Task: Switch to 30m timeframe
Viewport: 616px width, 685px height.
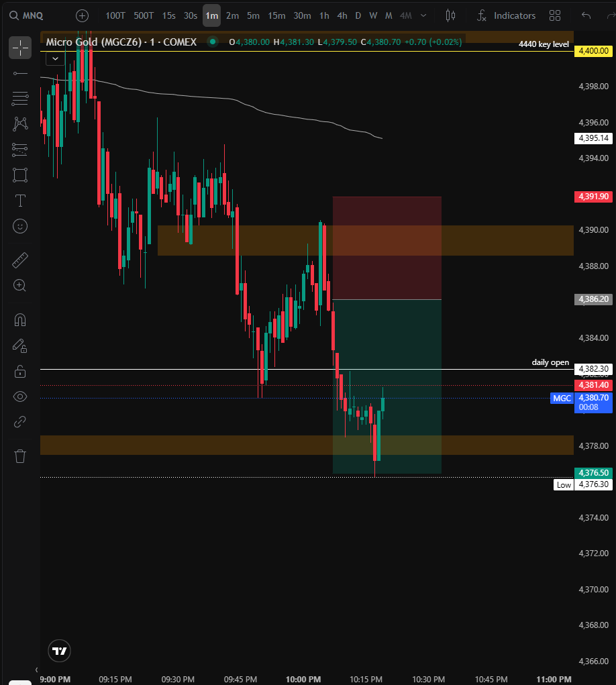Action: (x=303, y=15)
